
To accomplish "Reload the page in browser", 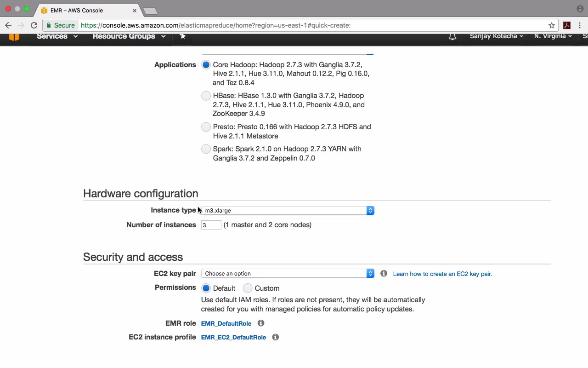I will 34,25.
